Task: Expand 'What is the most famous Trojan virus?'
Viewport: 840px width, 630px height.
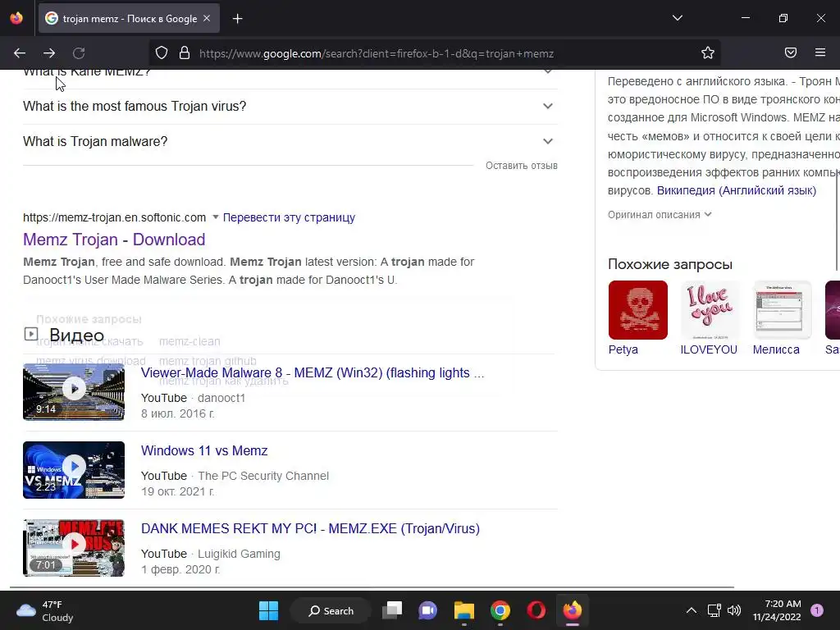Action: point(290,106)
